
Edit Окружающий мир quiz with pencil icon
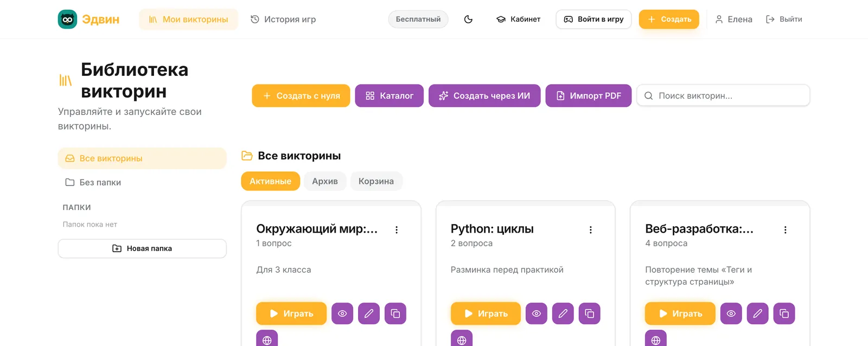coord(369,313)
